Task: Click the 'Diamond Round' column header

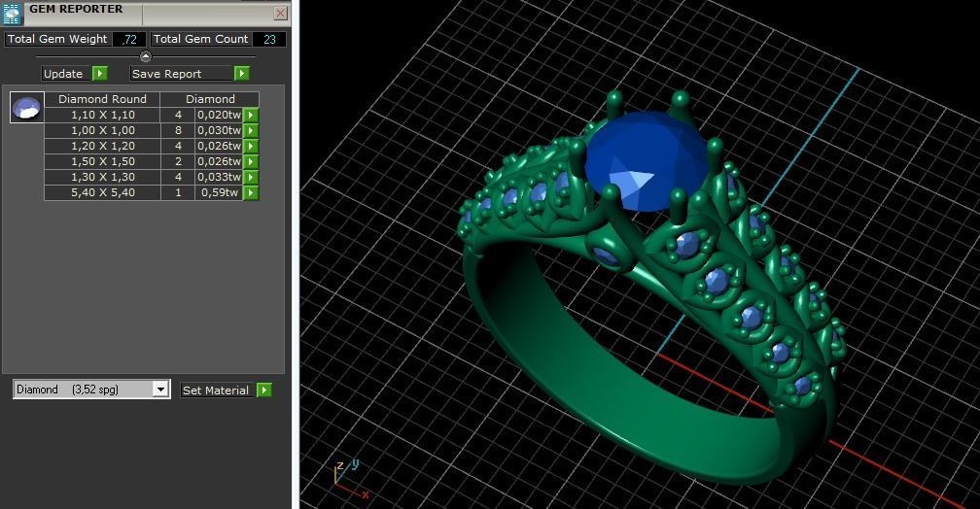Action: (x=102, y=99)
